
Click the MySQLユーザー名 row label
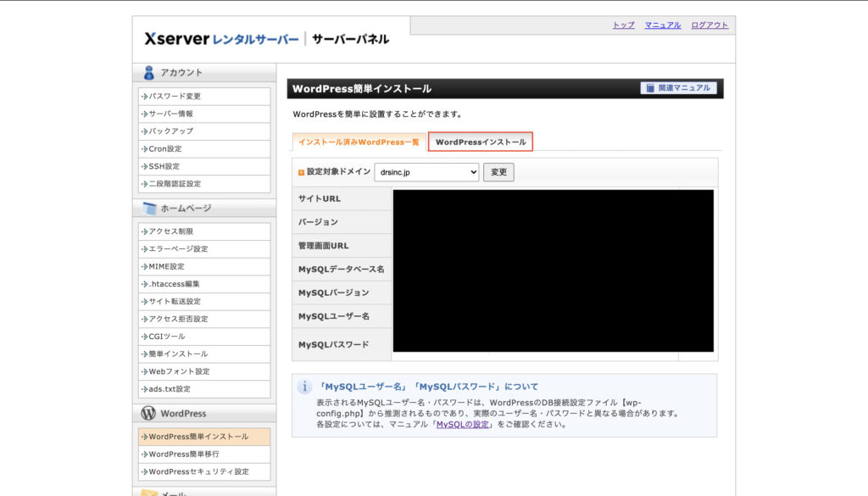coord(334,316)
